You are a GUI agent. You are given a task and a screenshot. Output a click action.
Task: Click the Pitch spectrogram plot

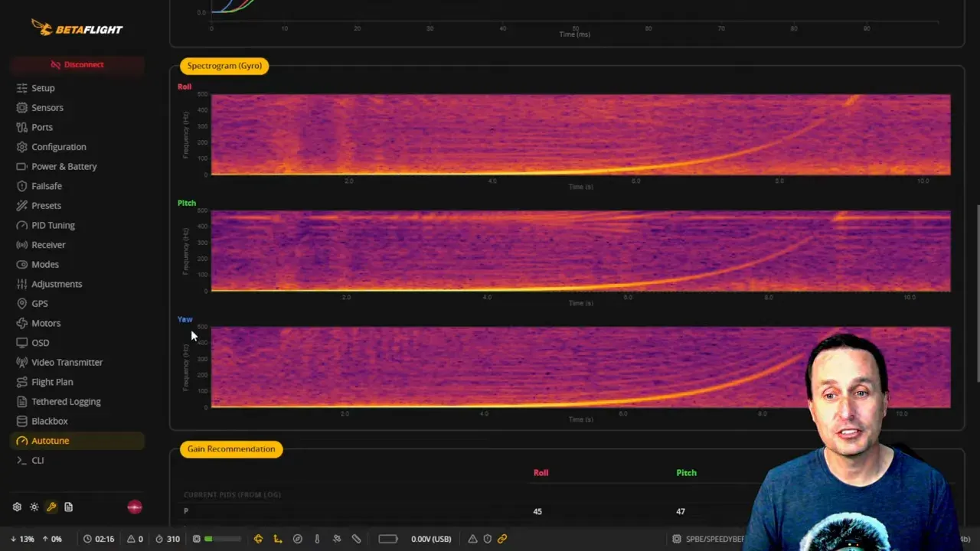(580, 251)
